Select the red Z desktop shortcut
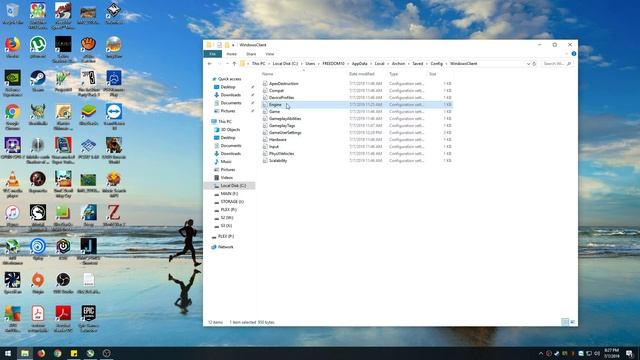 click(x=114, y=216)
